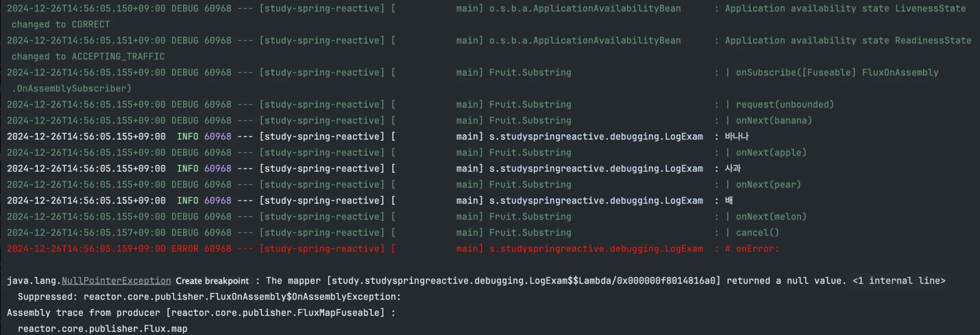Click the '.OnAssemblySubscriber)' continuation line

click(x=72, y=88)
